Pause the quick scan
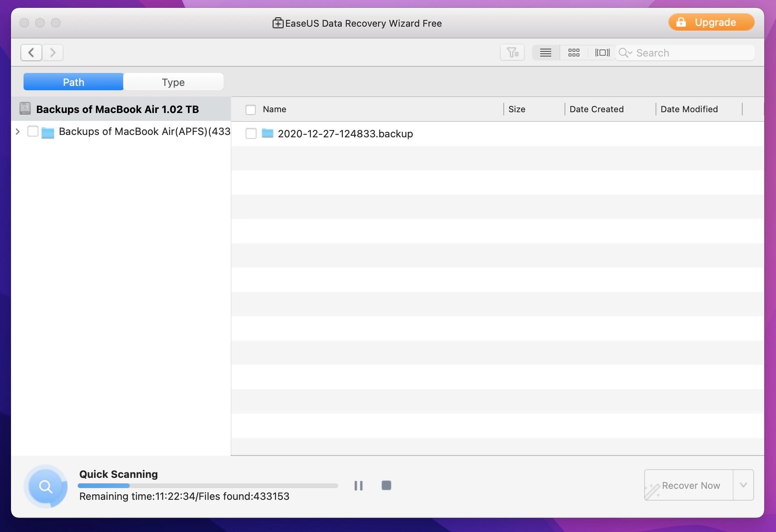Viewport: 776px width, 532px height. click(359, 486)
